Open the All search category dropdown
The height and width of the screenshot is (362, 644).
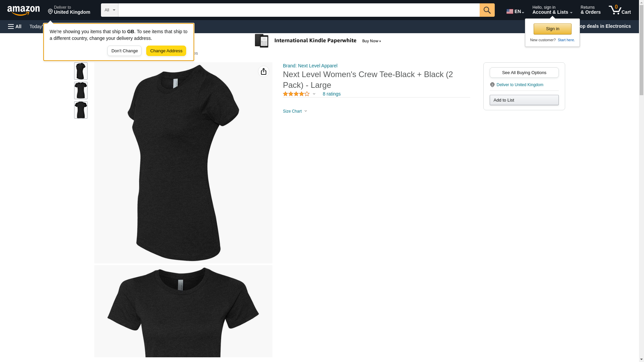(x=109, y=10)
